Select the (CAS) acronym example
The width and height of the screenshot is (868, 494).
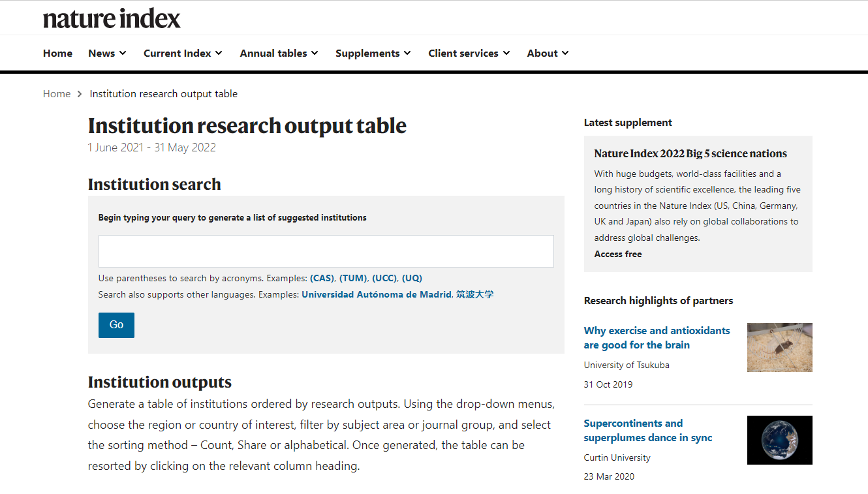click(322, 278)
